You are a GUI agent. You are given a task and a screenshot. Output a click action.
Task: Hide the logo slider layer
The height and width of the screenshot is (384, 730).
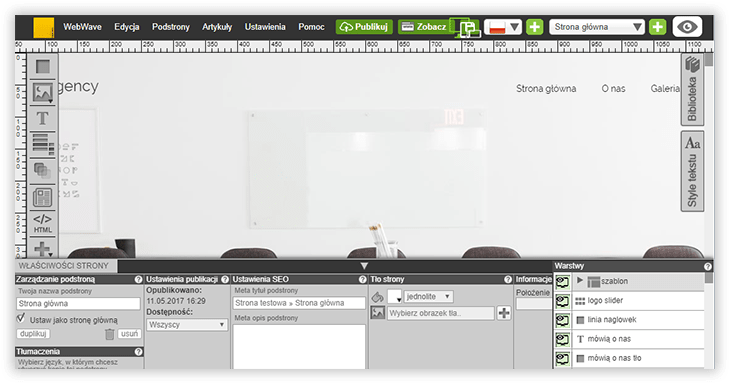[562, 301]
